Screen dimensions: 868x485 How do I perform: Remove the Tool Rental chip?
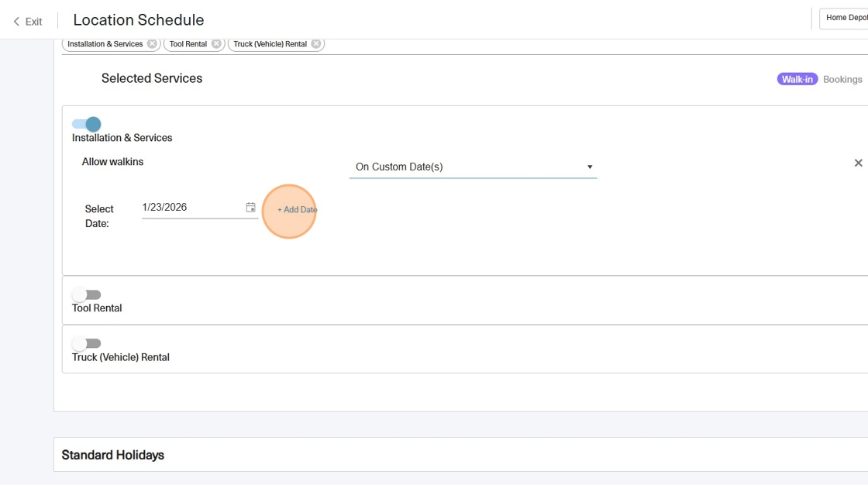pos(216,44)
